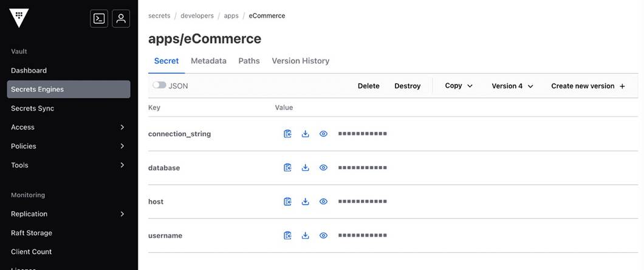
Task: Open the Vault terminal console icon
Action: click(x=99, y=18)
